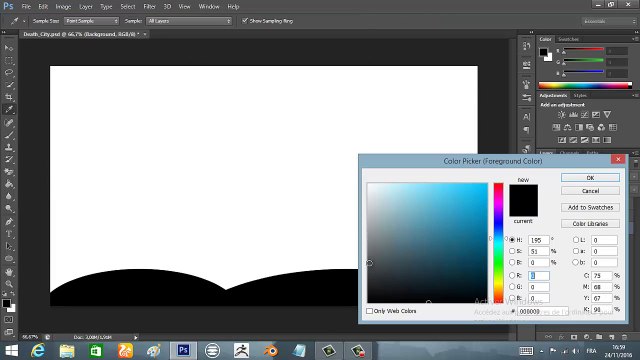Open the Image menu
Screen dimensions: 640x360
pos(63,7)
